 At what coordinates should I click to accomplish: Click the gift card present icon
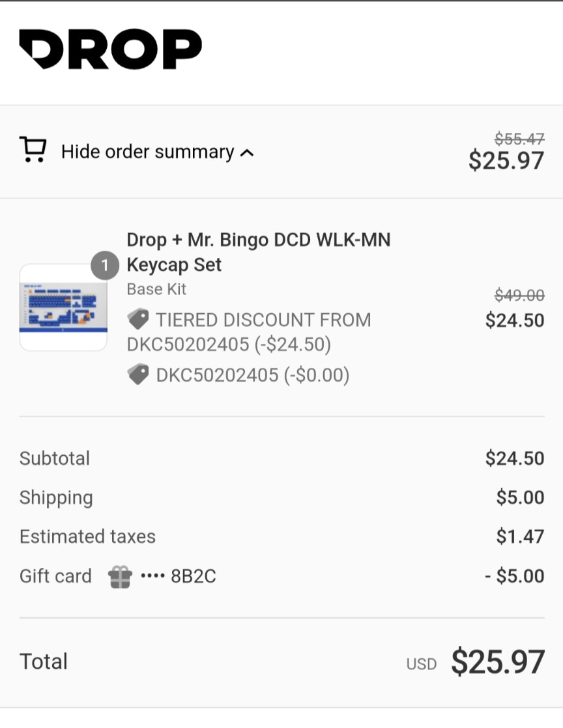(121, 576)
